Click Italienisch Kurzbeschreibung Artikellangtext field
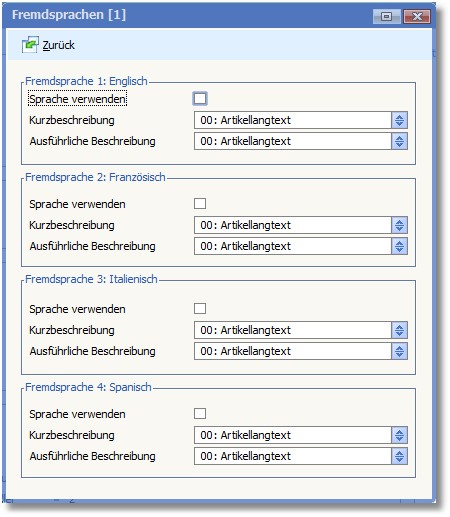Viewport: 450px width, 517px height. click(x=293, y=330)
